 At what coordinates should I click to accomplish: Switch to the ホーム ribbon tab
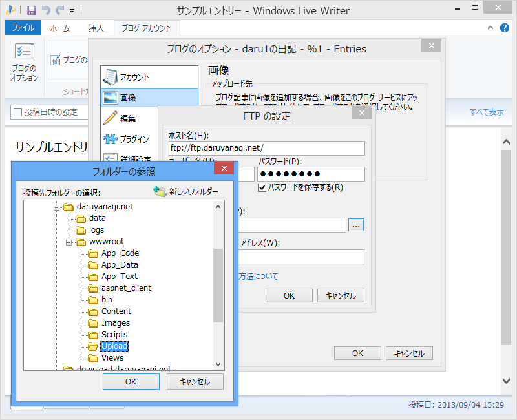[x=59, y=28]
